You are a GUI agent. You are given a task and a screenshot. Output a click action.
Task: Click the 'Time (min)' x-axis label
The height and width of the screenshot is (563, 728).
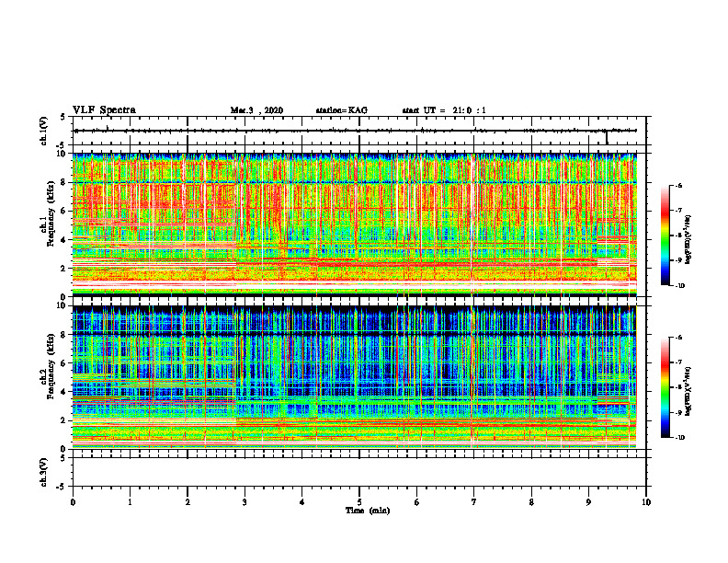click(x=368, y=511)
